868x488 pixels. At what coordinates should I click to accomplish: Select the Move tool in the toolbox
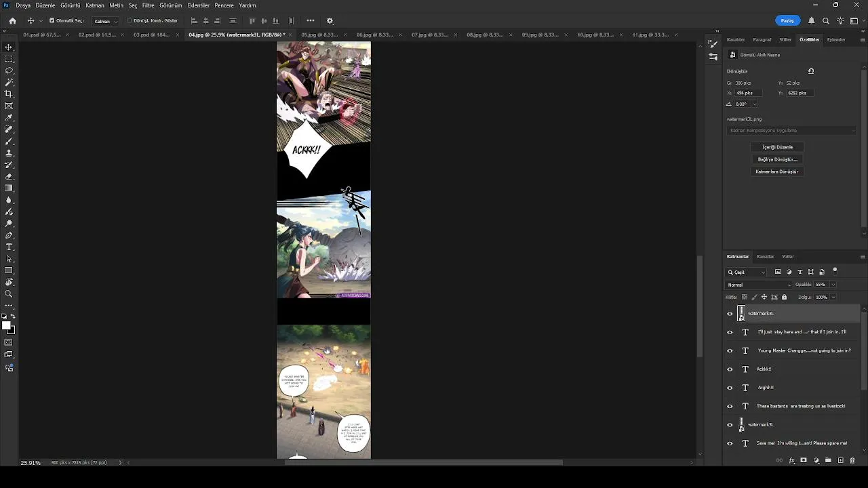[x=9, y=47]
